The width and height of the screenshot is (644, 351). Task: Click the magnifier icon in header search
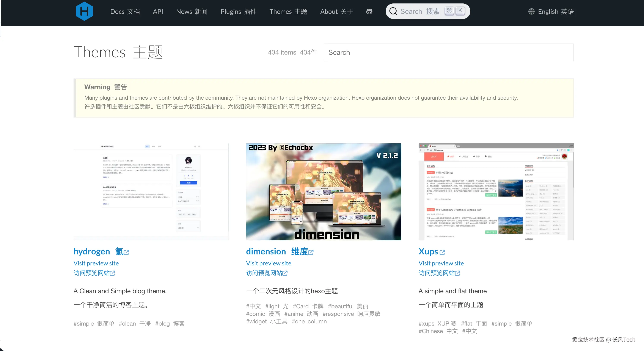click(393, 11)
